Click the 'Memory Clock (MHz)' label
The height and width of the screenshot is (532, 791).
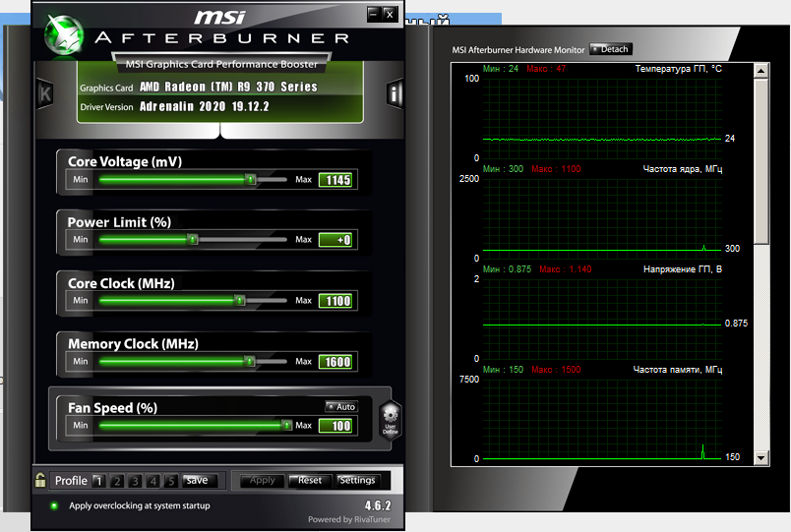coord(133,344)
